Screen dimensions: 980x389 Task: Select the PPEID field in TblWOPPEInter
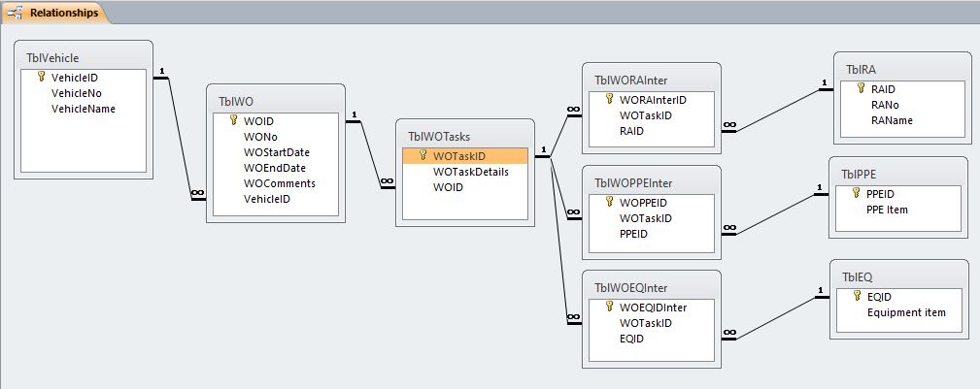pyautogui.click(x=633, y=234)
